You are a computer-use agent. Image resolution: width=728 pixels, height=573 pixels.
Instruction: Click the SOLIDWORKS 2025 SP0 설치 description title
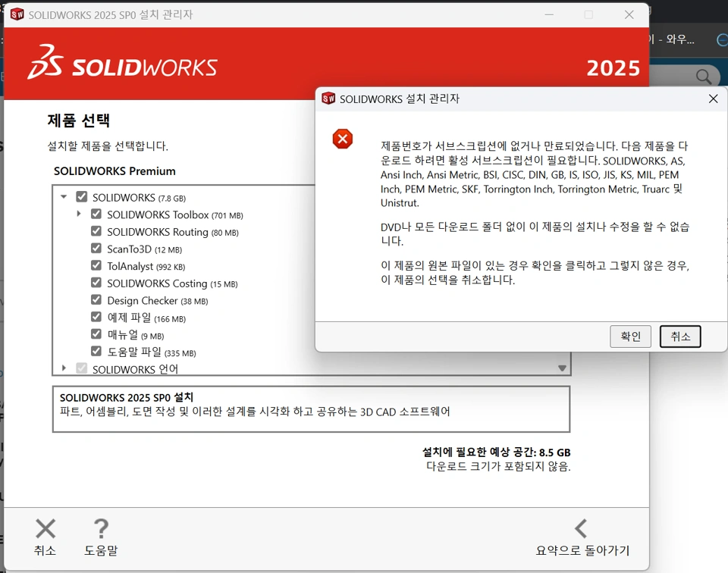click(127, 398)
